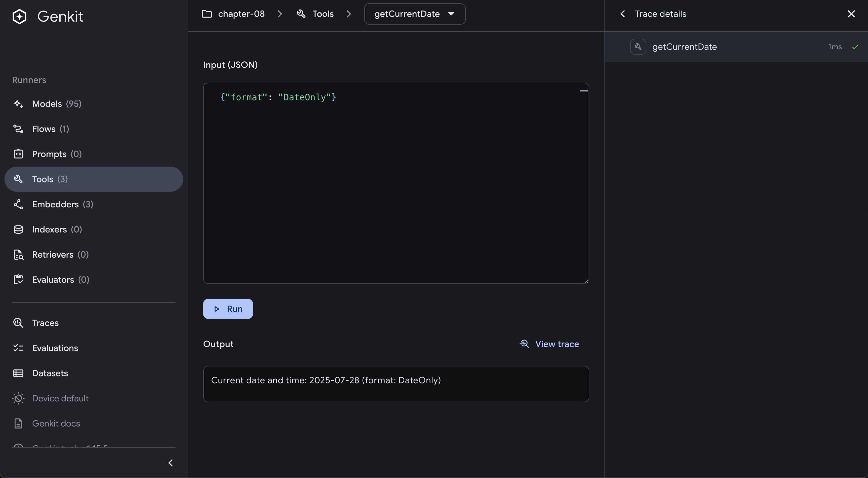Click the Genkit logo icon
This screenshot has height=478, width=868.
click(19, 16)
